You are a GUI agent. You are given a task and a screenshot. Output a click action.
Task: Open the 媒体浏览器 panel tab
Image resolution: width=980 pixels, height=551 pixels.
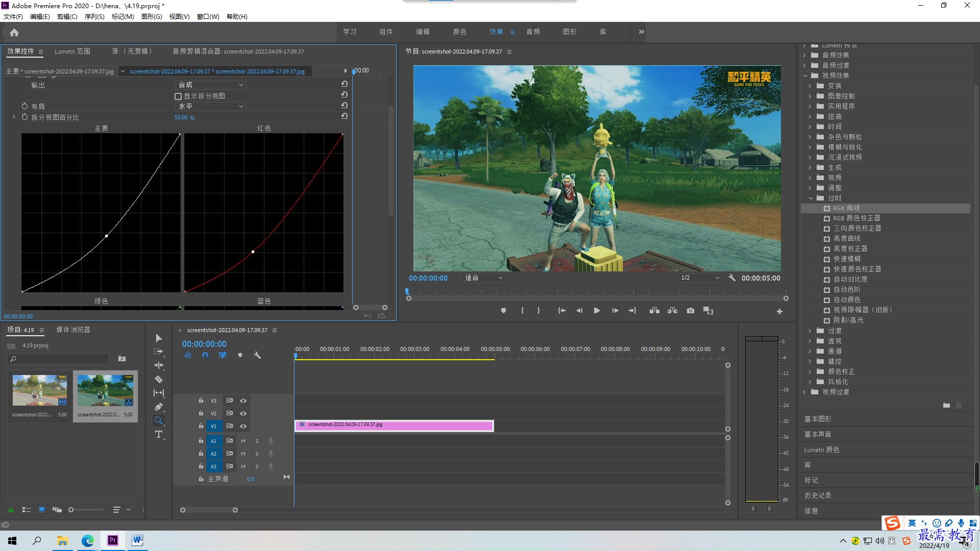point(73,330)
